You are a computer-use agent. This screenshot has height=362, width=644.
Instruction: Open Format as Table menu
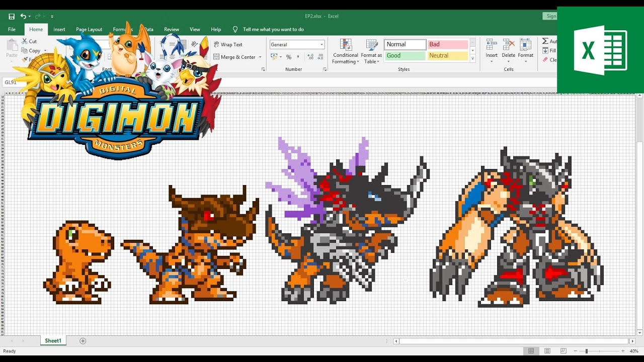[371, 51]
